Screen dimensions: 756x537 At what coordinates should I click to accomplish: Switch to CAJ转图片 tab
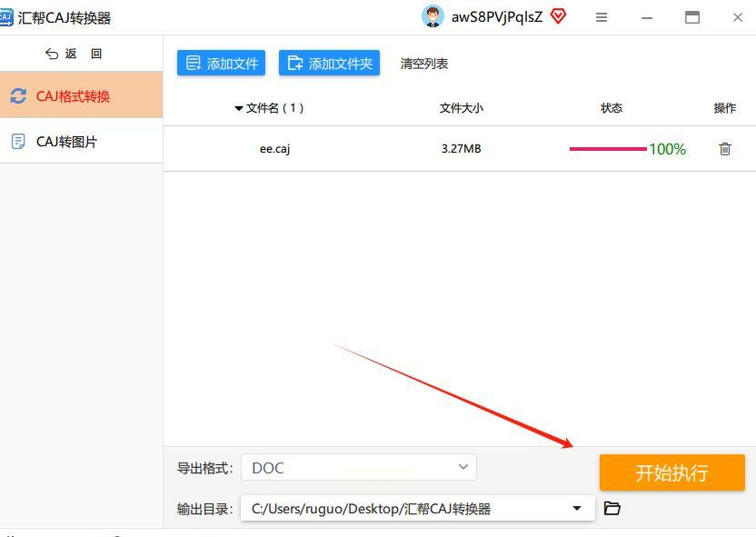tap(81, 141)
